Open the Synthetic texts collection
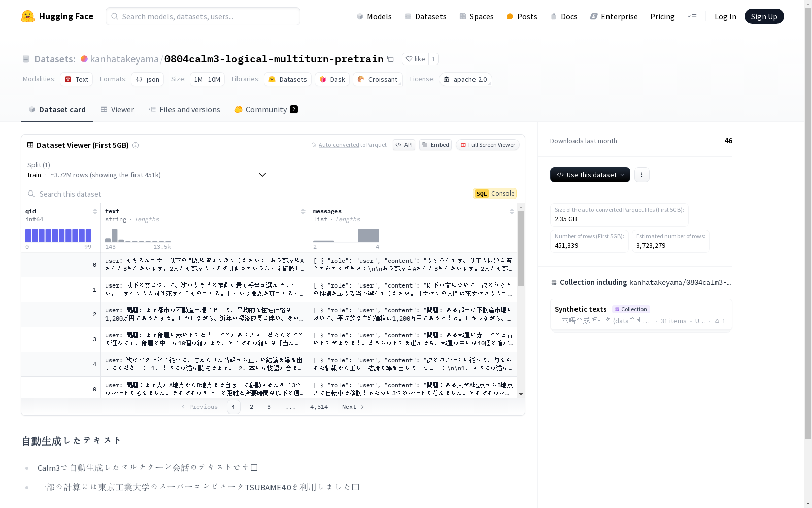The width and height of the screenshot is (812, 508). pyautogui.click(x=640, y=314)
